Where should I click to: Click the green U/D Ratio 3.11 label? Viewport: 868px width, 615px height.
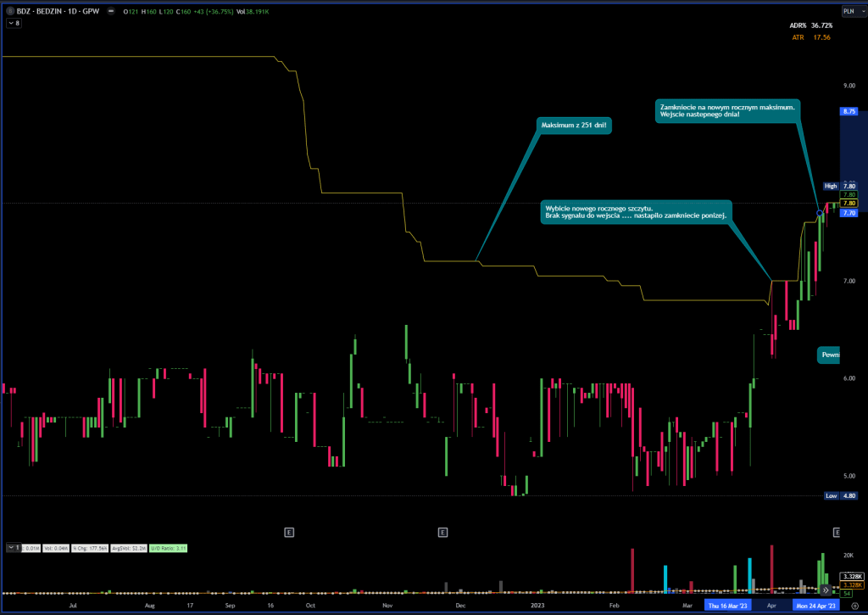coord(169,549)
